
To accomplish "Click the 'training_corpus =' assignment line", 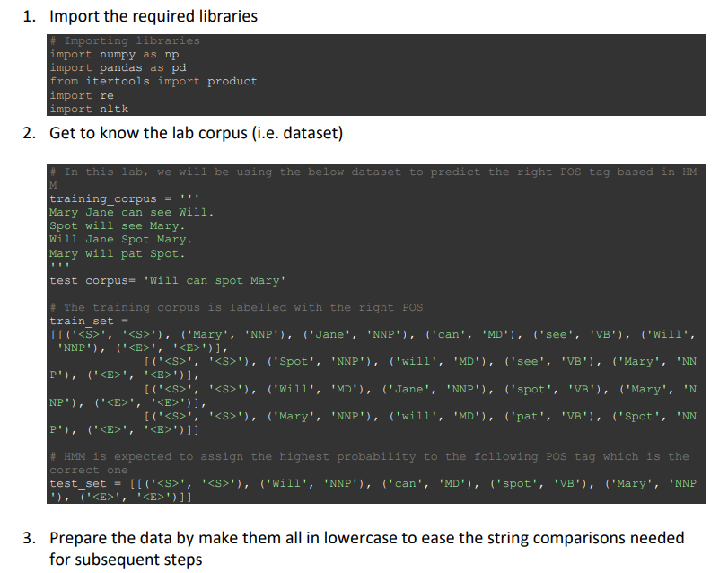I will [125, 198].
